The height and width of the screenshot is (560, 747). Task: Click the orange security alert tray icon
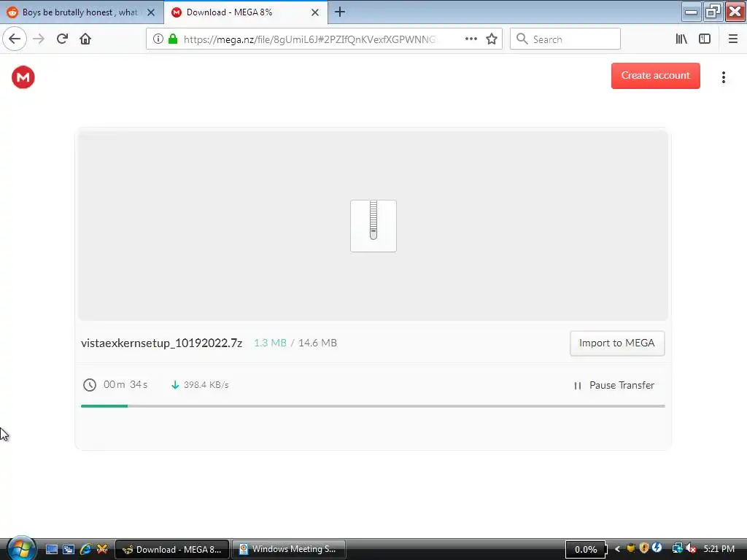(x=644, y=548)
